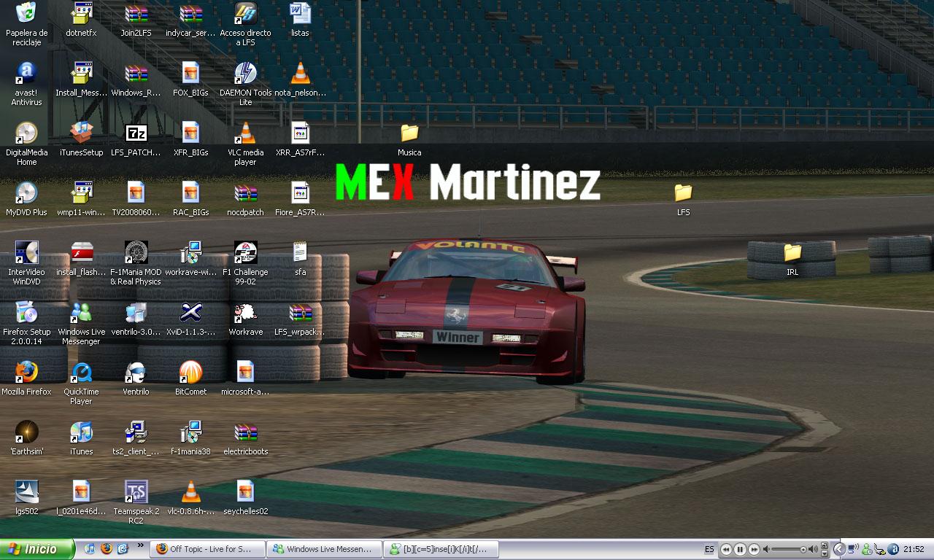Viewport: 934px width, 560px height.
Task: Skip to next track in iTunes mini-player
Action: coord(754,549)
